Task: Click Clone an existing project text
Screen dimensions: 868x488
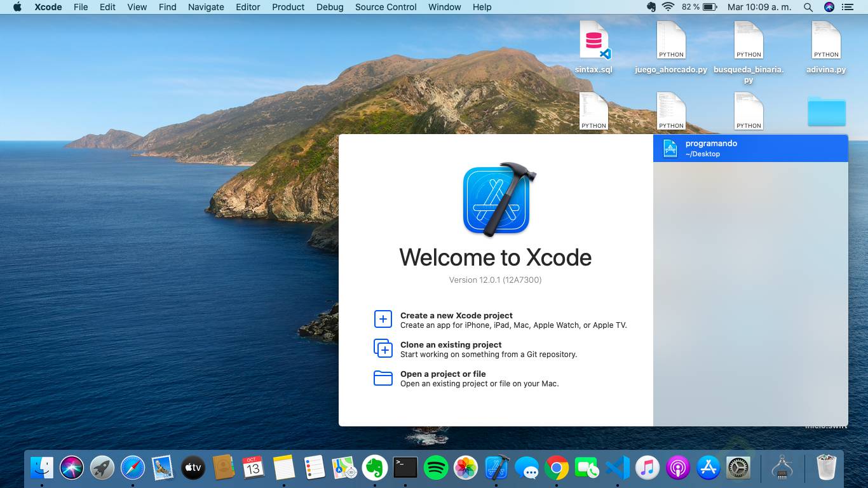Action: point(451,344)
